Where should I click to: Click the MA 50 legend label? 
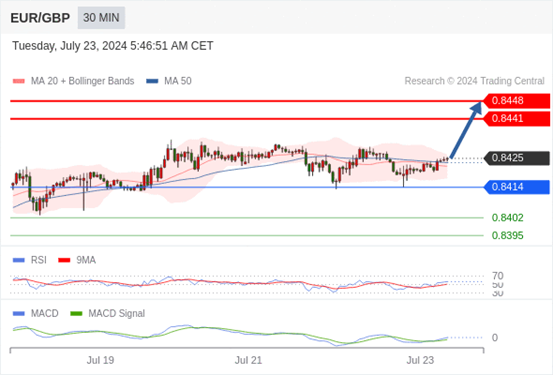click(178, 81)
